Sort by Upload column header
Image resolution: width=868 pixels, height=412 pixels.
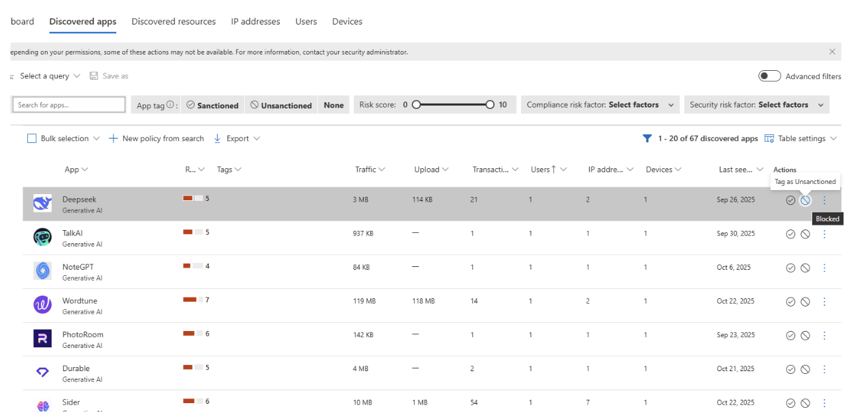coord(431,170)
